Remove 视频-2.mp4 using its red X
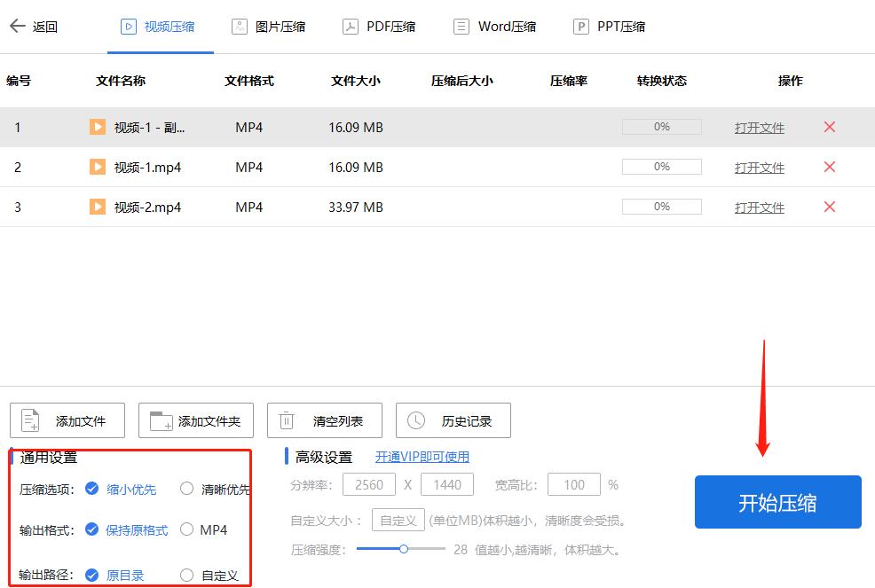 coord(829,207)
